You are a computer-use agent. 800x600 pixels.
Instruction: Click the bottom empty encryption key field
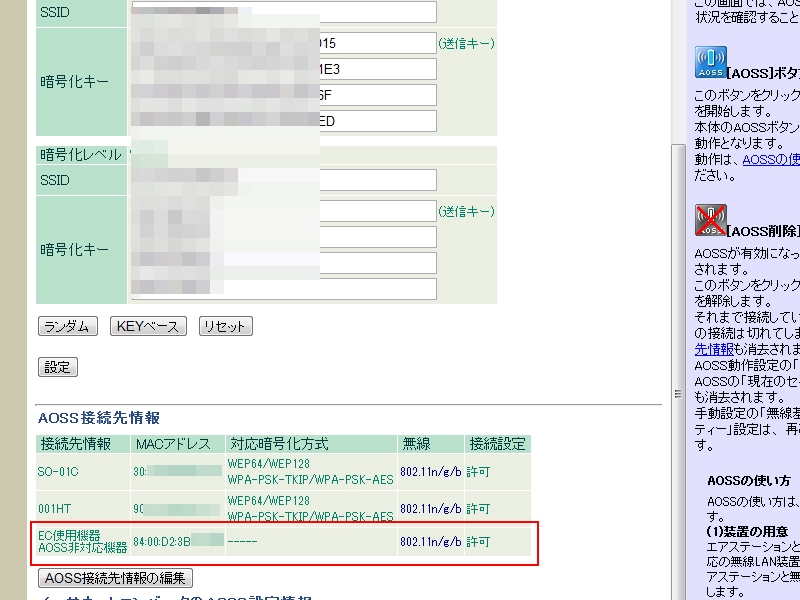[x=284, y=289]
